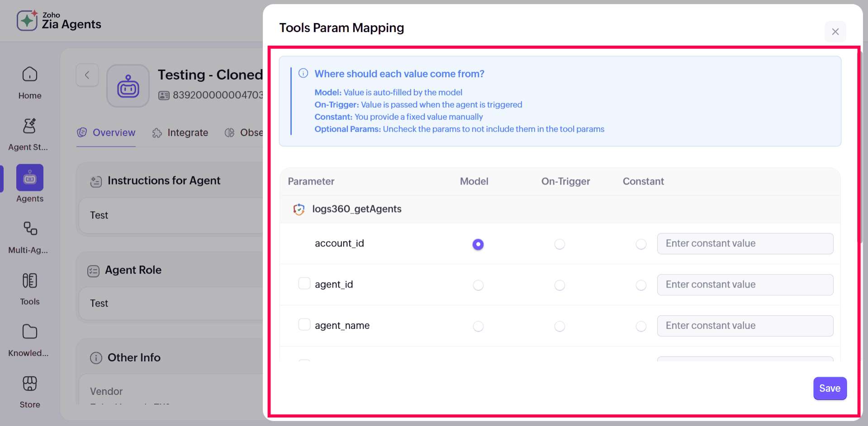Select Constant radio for account_id
Screen dimensions: 868x426
coord(641,244)
